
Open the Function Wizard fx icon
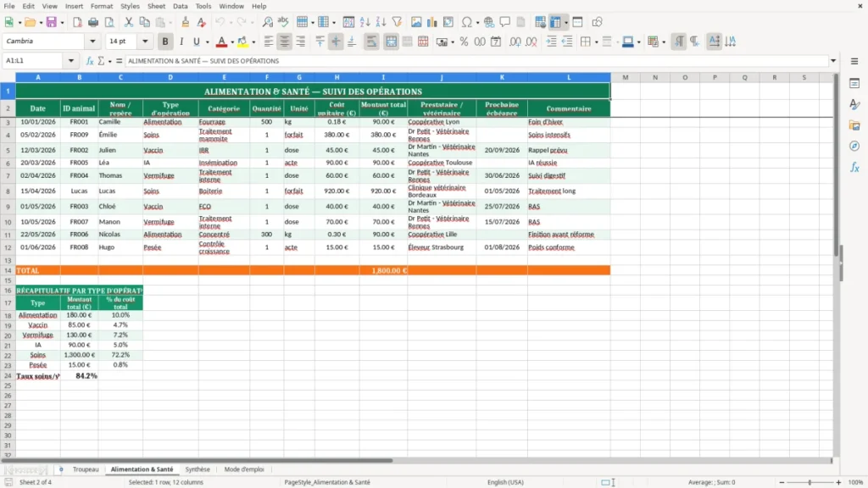[90, 61]
